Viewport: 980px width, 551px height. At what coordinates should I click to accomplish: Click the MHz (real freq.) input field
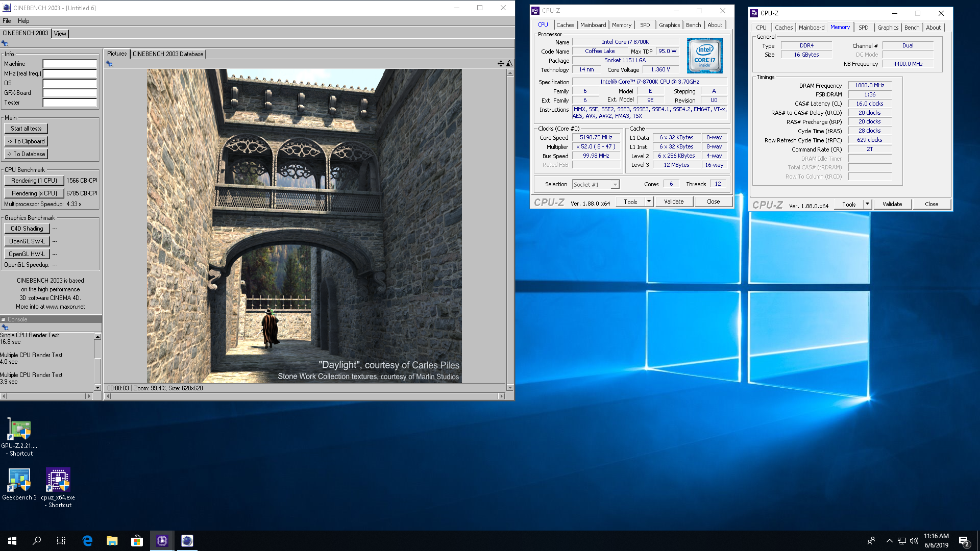pyautogui.click(x=69, y=73)
